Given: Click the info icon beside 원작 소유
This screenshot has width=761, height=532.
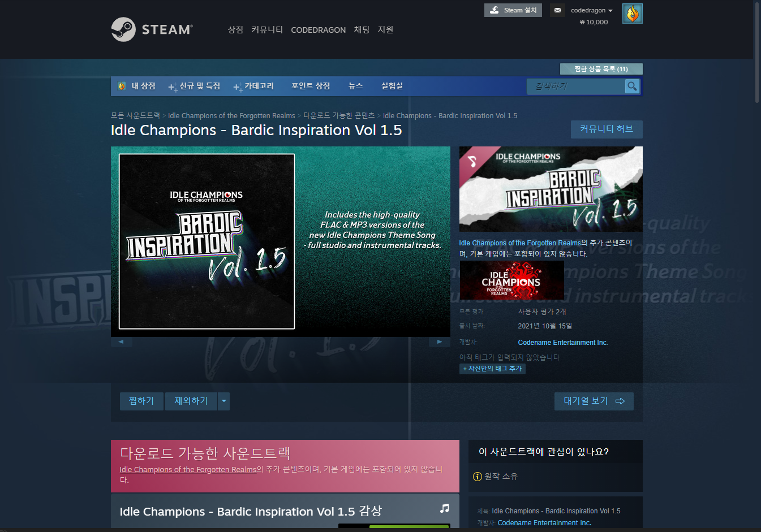Looking at the screenshot, I should pos(478,477).
